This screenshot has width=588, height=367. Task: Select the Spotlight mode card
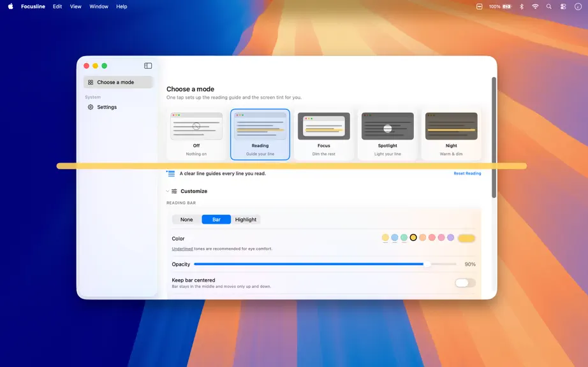[x=387, y=134]
